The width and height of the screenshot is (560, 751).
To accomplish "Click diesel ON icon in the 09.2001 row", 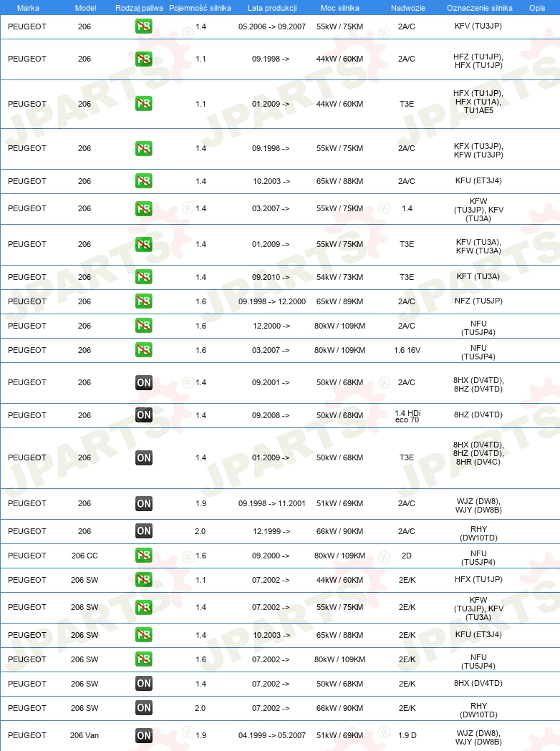I will [x=144, y=382].
